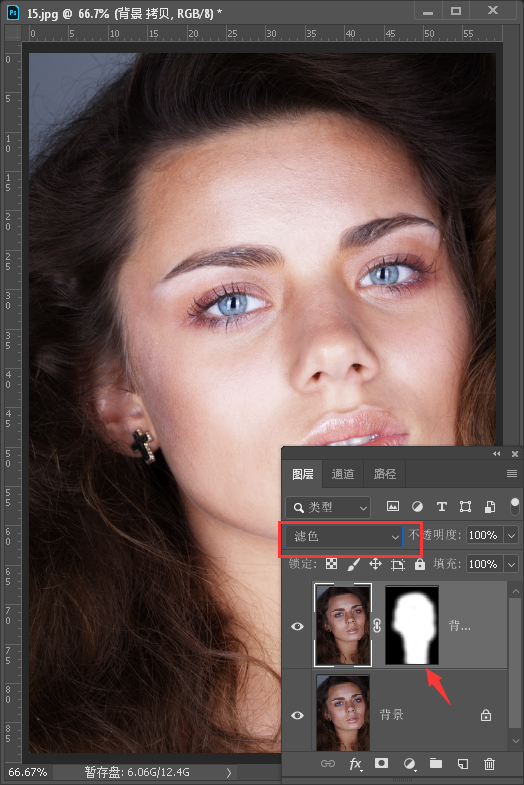Create new fill or adjustment layer

pos(409,763)
